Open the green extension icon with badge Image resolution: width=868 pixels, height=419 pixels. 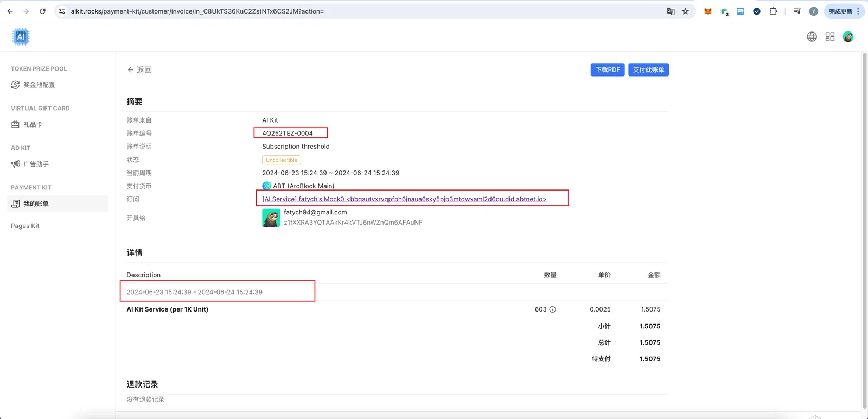tap(725, 11)
